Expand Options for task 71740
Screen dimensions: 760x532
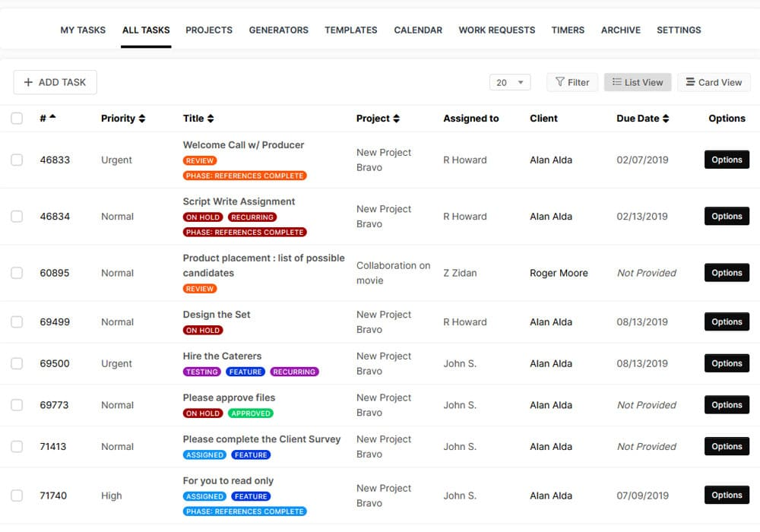(727, 496)
